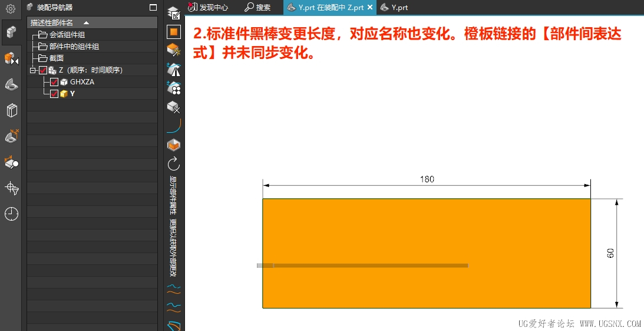644x331 pixels.
Task: Sort by the 描述性部件名 column header
Action: click(x=93, y=22)
